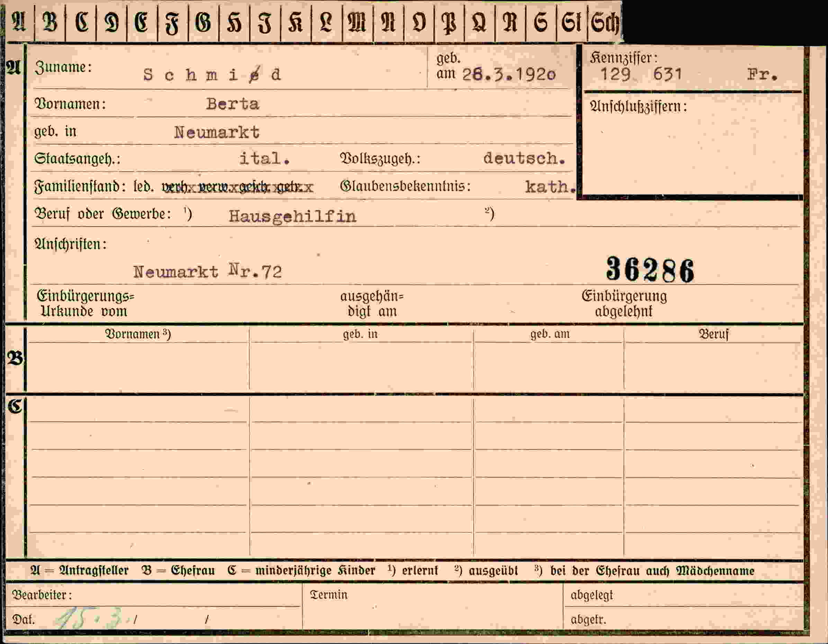Click the first name "Berta"
Viewport: 828px width, 644px height.
click(233, 104)
